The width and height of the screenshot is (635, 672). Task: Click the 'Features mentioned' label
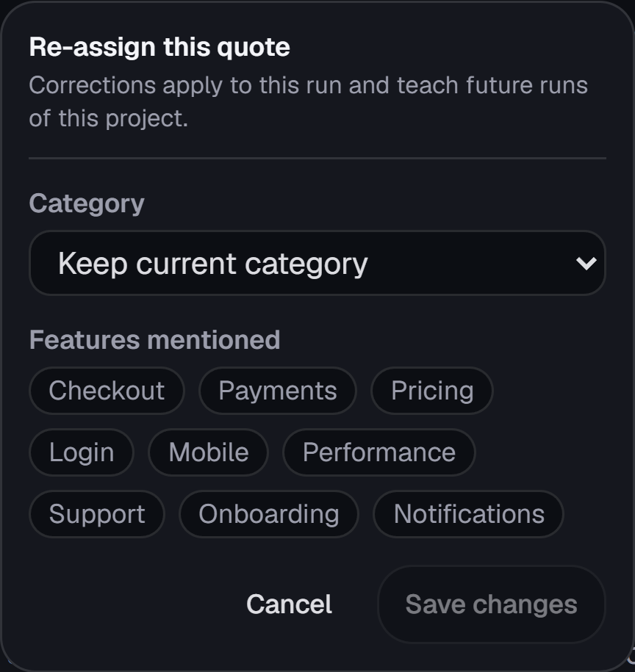[x=154, y=340]
